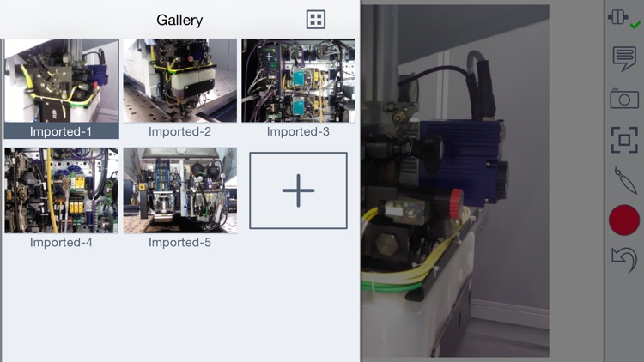The width and height of the screenshot is (644, 362).
Task: Select the Imported-5 machine image
Action: point(180,190)
